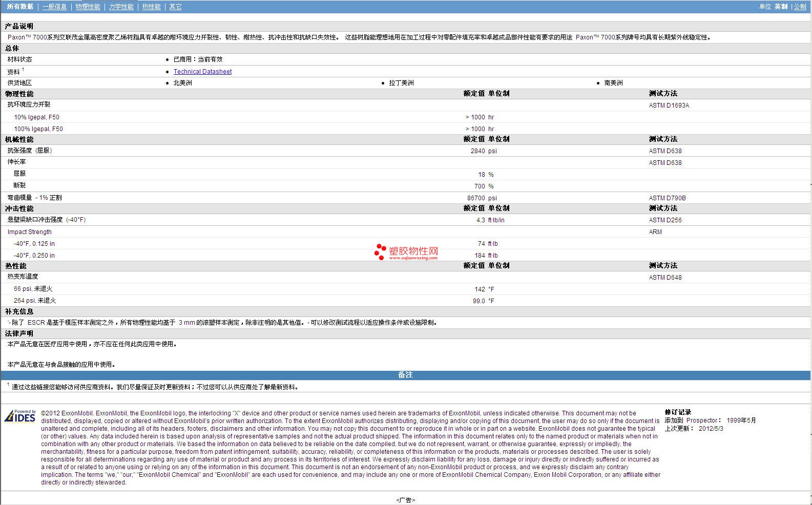Select the 66 psi, 未退火 row label
This screenshot has width=812, height=505.
[x=33, y=289]
